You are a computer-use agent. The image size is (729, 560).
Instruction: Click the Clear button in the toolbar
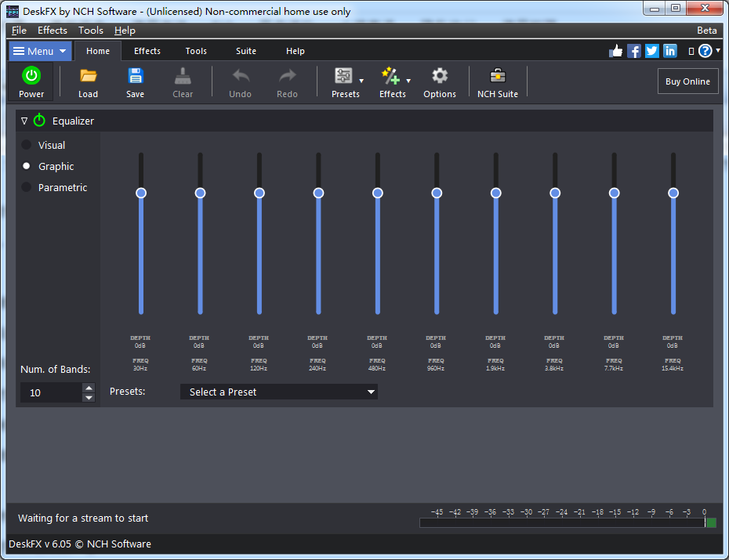pos(183,81)
